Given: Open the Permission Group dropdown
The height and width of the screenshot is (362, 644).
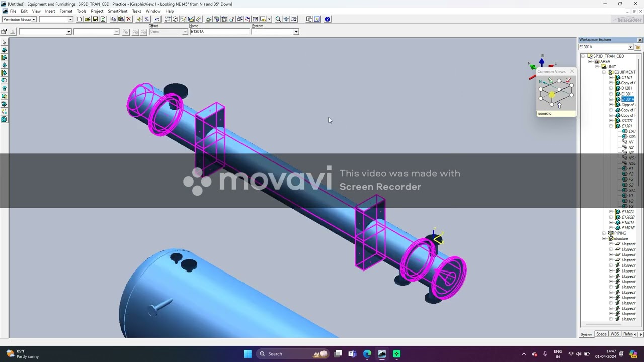Looking at the screenshot, I should click(x=33, y=19).
